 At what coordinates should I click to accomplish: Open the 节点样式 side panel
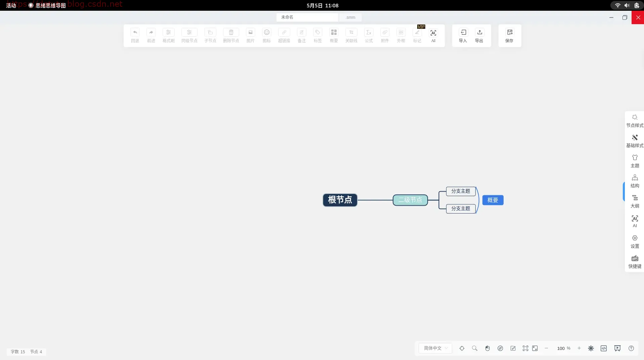pos(635,121)
